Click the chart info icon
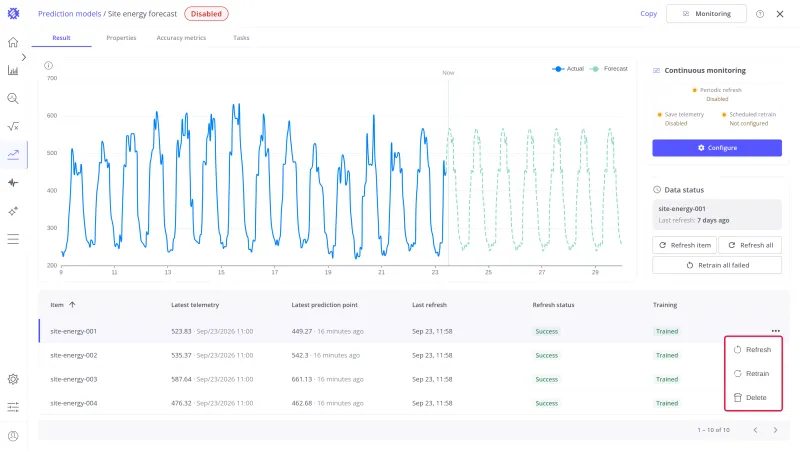Screen dimensions: 800x450 tap(48, 65)
